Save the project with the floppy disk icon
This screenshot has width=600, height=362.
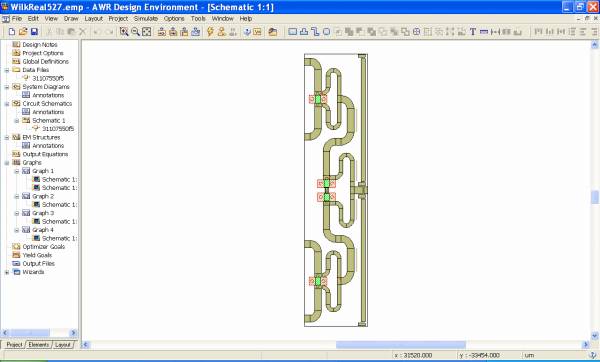[34, 32]
